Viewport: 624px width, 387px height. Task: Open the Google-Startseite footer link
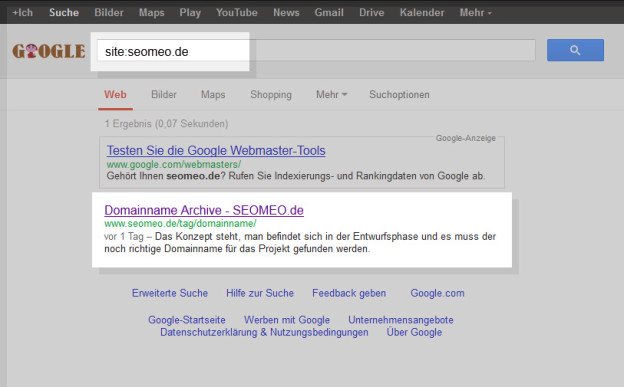[x=187, y=320]
